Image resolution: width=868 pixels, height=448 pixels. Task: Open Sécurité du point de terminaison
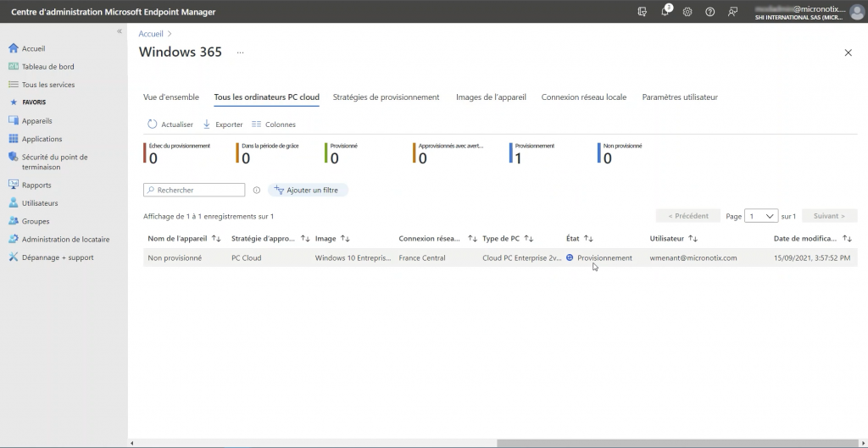(x=54, y=162)
